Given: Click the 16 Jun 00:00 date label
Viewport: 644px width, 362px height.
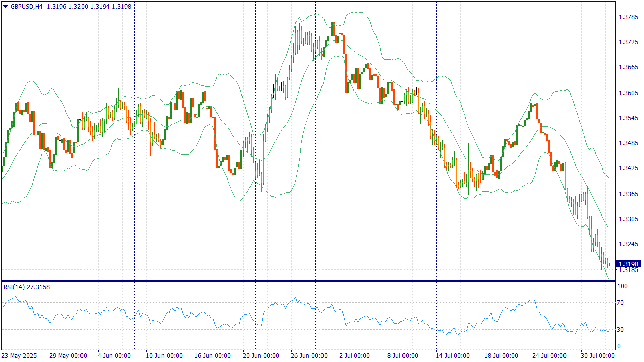Looking at the screenshot, I should point(214,356).
